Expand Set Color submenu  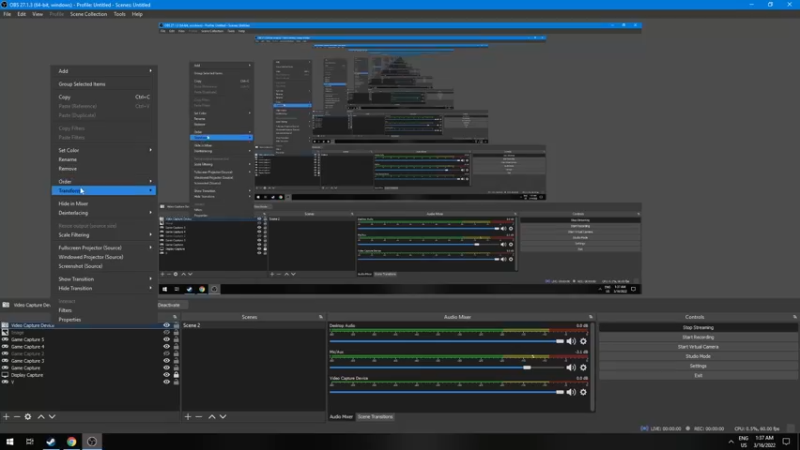point(104,150)
